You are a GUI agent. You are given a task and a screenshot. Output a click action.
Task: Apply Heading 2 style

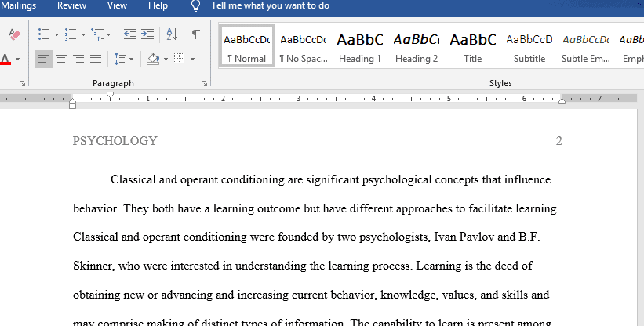pyautogui.click(x=417, y=46)
